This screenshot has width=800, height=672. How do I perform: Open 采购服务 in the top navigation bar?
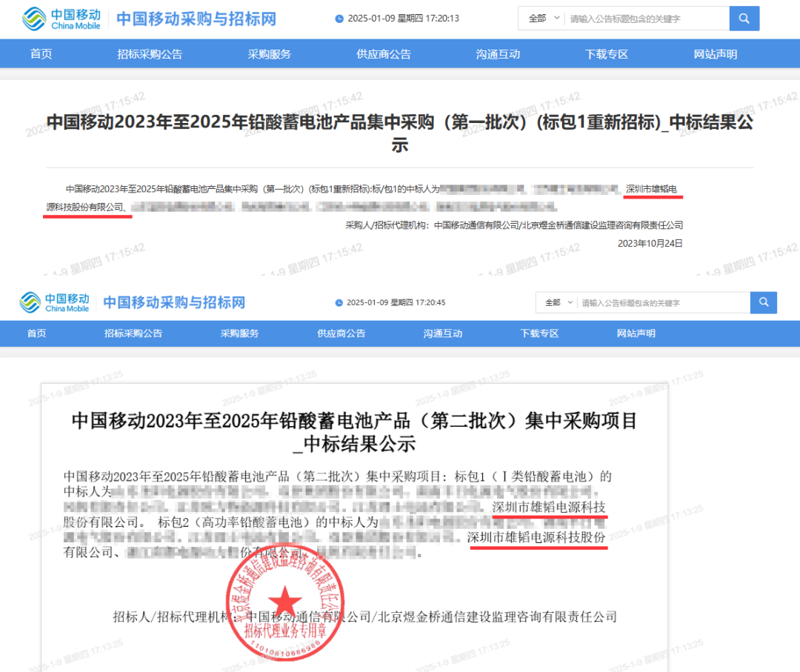click(269, 54)
